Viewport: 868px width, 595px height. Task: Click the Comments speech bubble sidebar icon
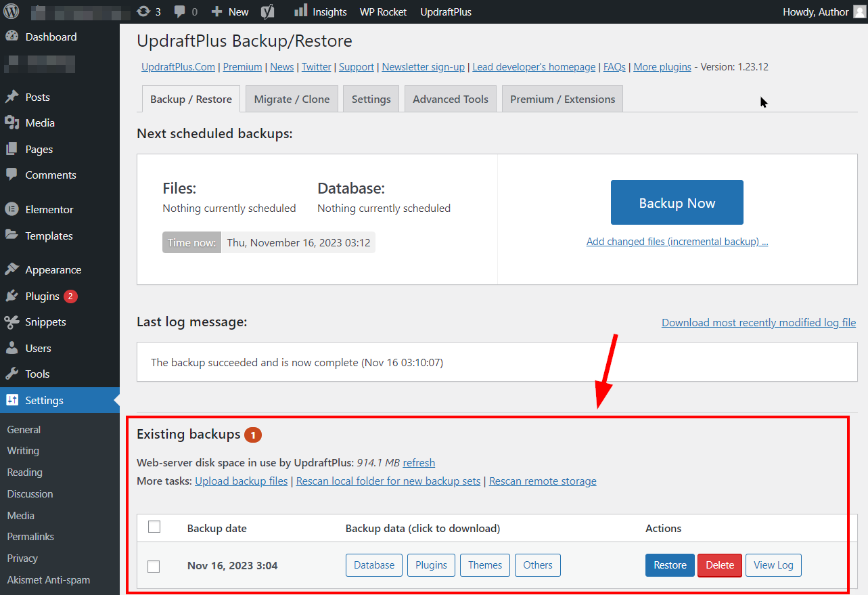point(12,175)
